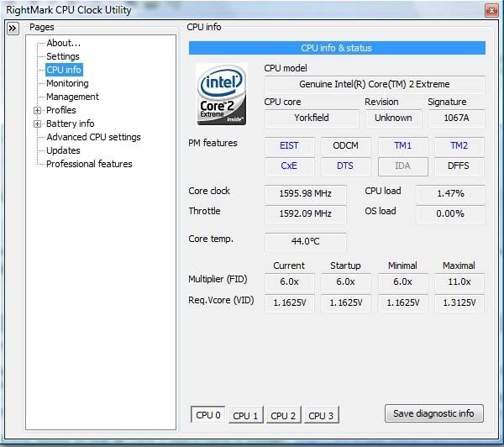The image size is (504, 447).
Task: Click the Startup Req.Vcore 1.1625V value
Action: pyautogui.click(x=346, y=303)
